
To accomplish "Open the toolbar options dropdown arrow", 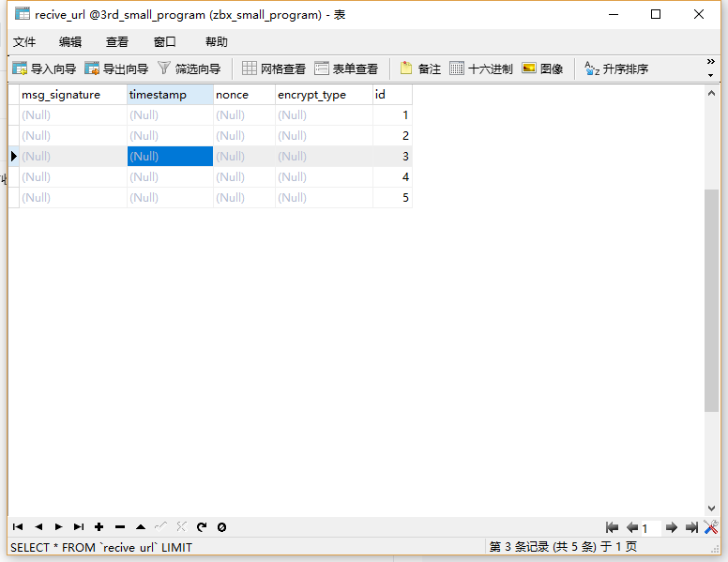I will pyautogui.click(x=710, y=75).
